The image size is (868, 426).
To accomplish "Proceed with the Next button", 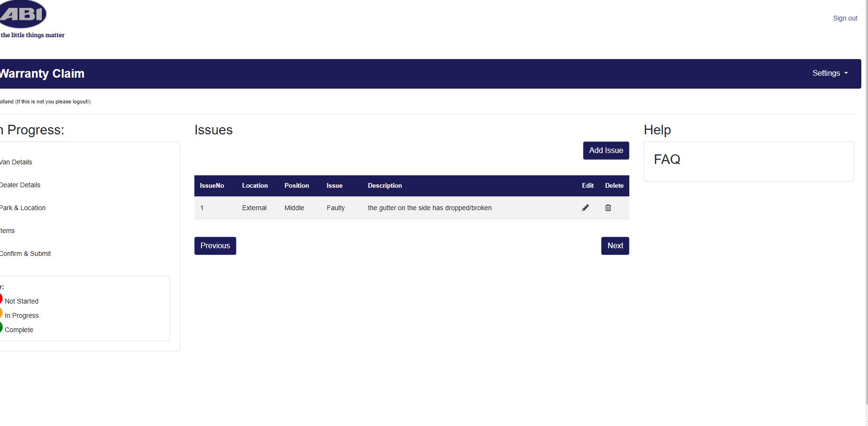I will pos(615,246).
